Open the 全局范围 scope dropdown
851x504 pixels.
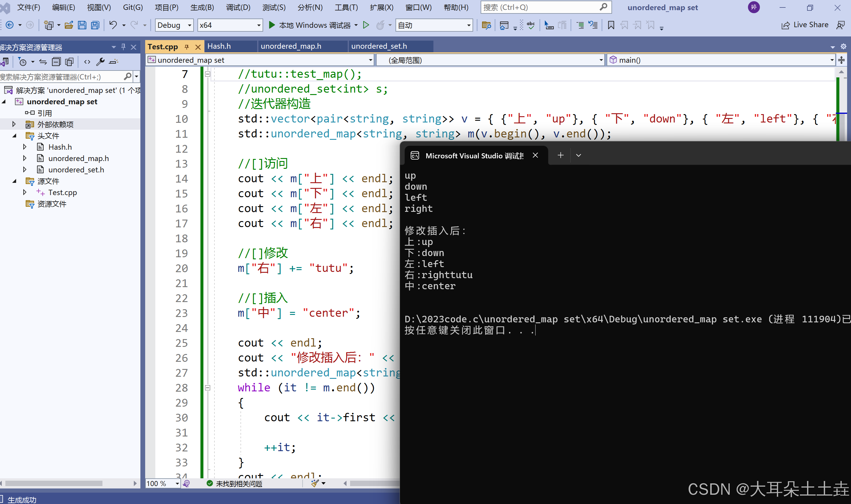coord(490,60)
